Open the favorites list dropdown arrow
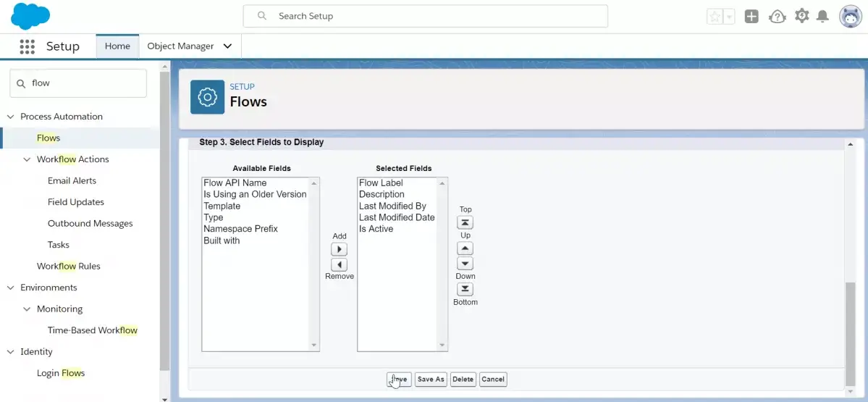868x402 pixels. (x=730, y=17)
